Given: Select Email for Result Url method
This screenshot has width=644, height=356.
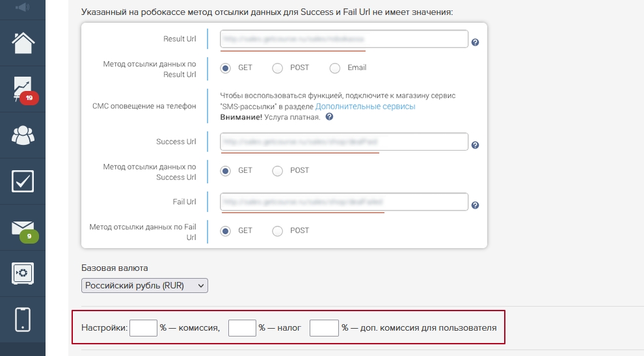Looking at the screenshot, I should pyautogui.click(x=335, y=68).
